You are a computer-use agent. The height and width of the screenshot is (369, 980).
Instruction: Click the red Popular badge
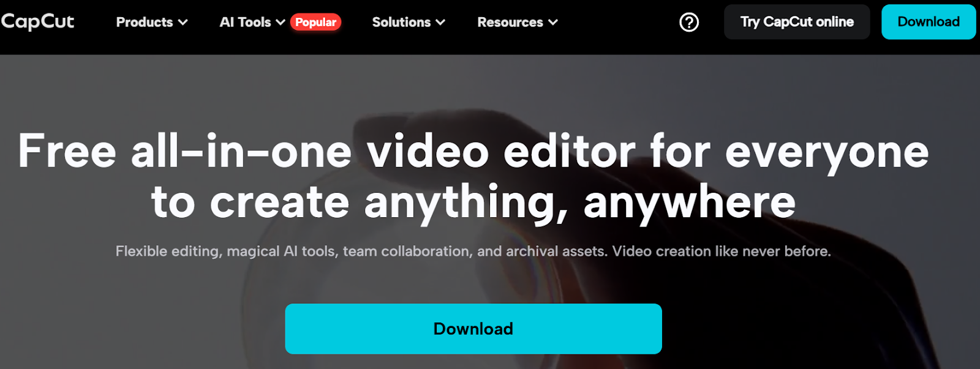pos(315,22)
